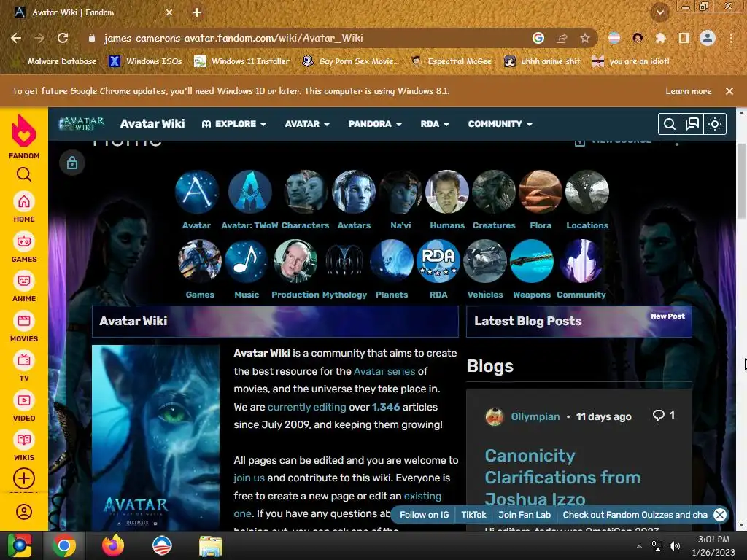This screenshot has width=747, height=560.
Task: Reload the page with the refresh button
Action: click(63, 38)
